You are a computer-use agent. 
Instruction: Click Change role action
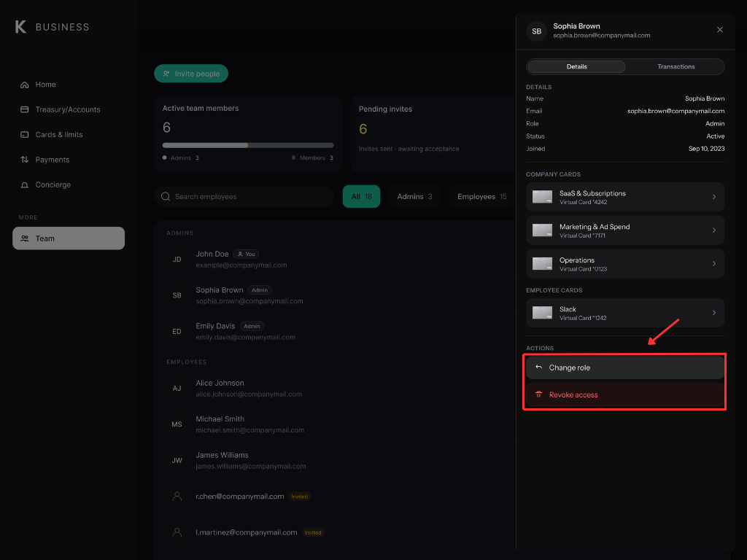625,367
